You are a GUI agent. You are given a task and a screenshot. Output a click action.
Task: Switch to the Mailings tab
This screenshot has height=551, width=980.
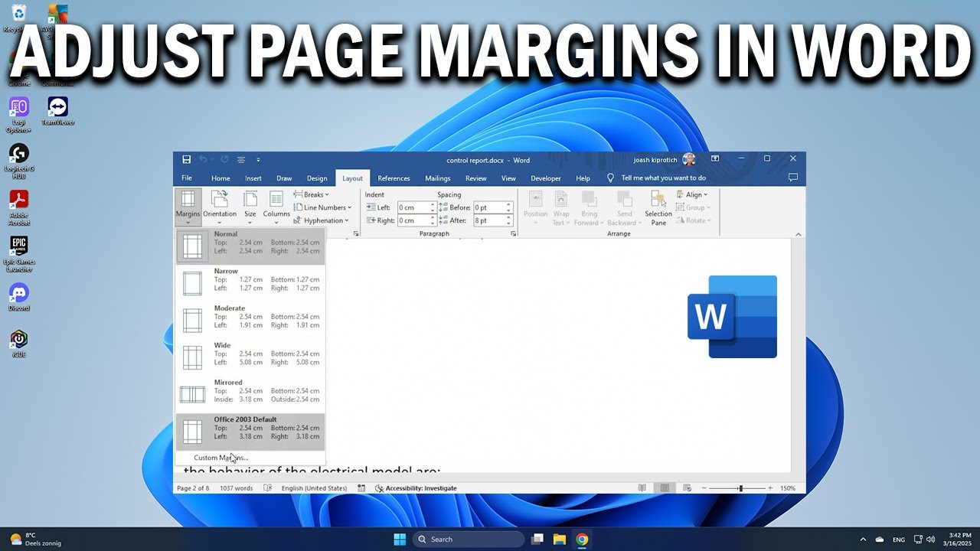click(438, 178)
